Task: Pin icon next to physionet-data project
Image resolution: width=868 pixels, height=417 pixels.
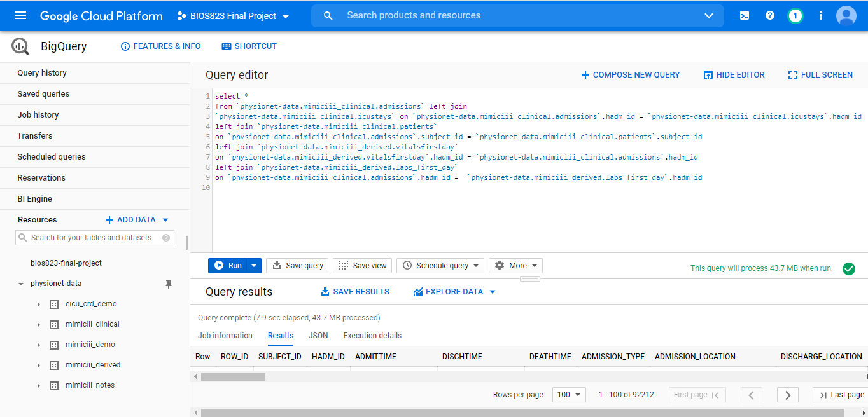Action: tap(169, 284)
